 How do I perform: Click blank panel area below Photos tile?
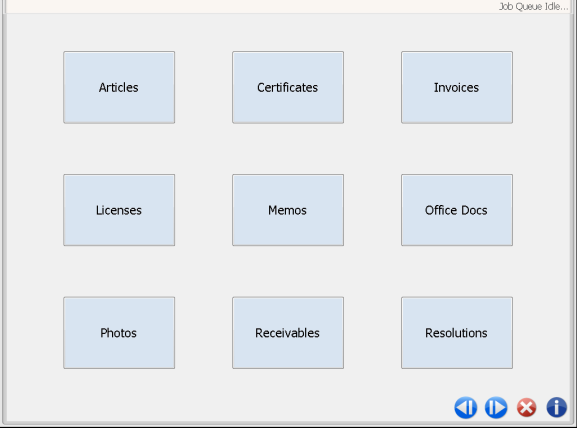119,394
